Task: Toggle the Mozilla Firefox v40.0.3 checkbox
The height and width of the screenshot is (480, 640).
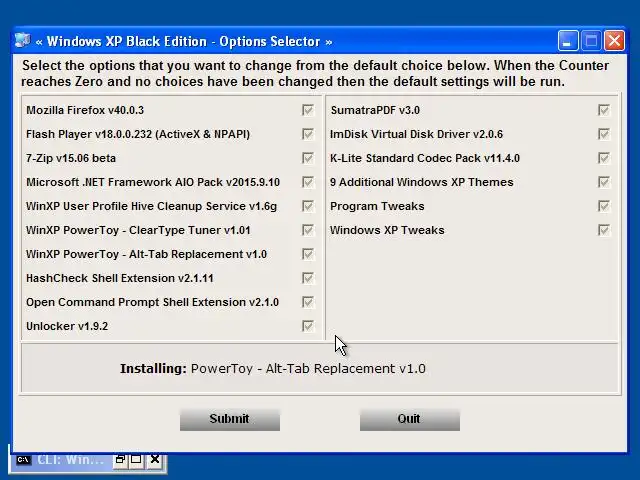Action: click(308, 110)
